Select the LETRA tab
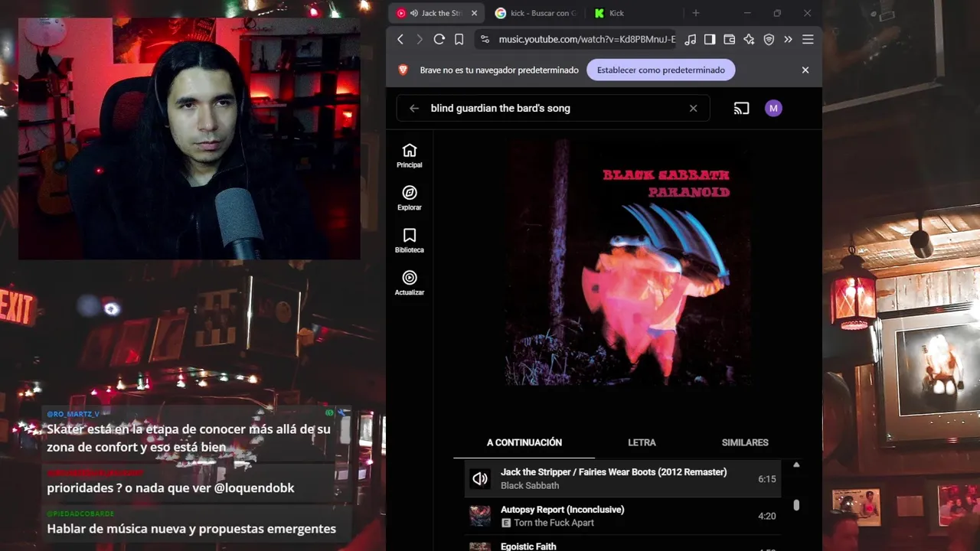980x551 pixels. click(642, 442)
